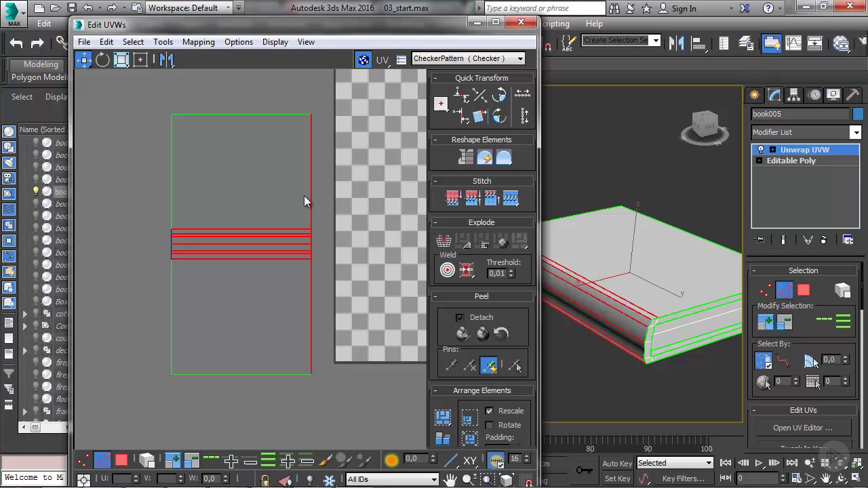Click the Break icon in Explode rollout
Screen dimensions: 868x488
click(x=443, y=241)
